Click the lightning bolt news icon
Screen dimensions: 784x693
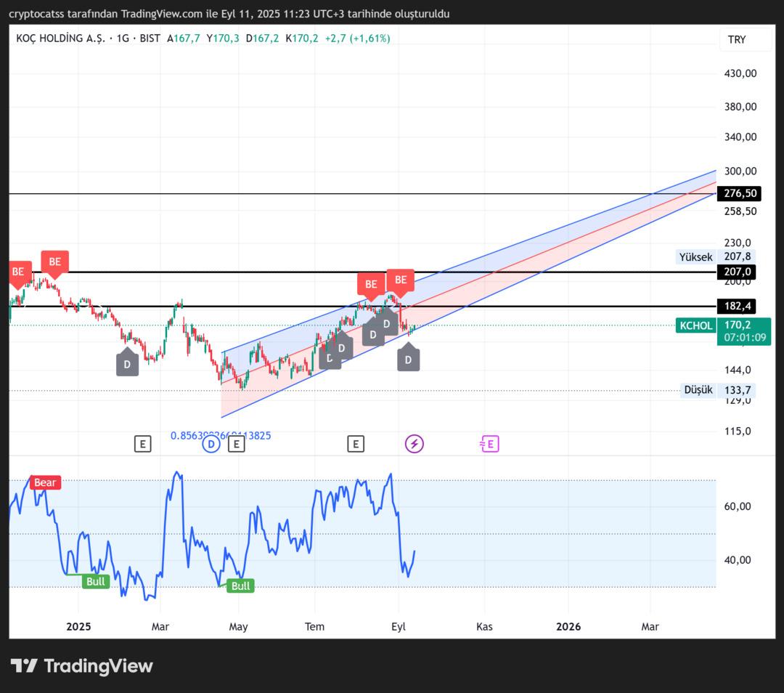414,444
